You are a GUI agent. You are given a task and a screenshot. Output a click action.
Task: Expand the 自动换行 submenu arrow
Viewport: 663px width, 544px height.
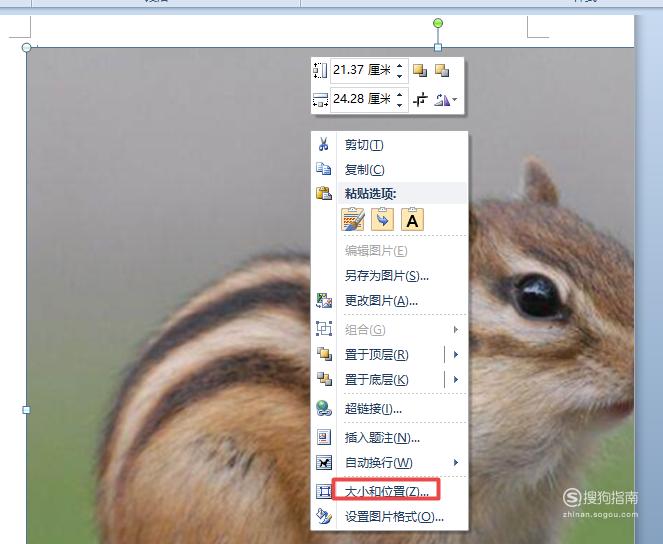pos(456,462)
